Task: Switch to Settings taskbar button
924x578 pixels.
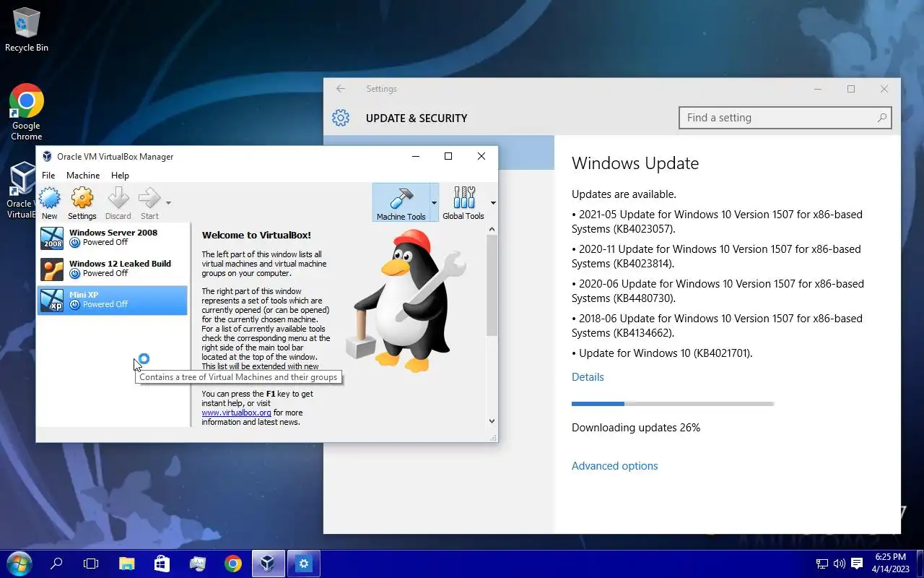Action: (303, 564)
